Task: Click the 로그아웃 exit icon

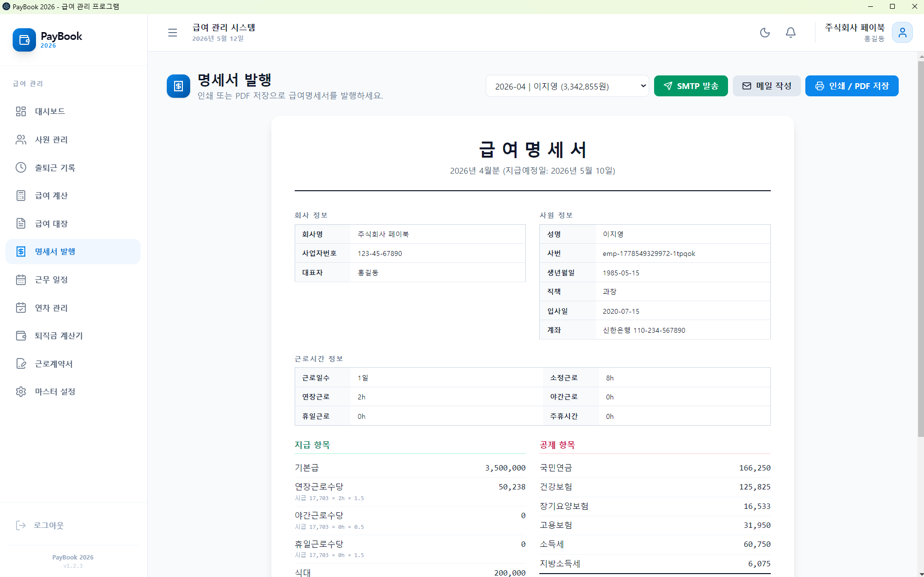Action: pyautogui.click(x=21, y=525)
